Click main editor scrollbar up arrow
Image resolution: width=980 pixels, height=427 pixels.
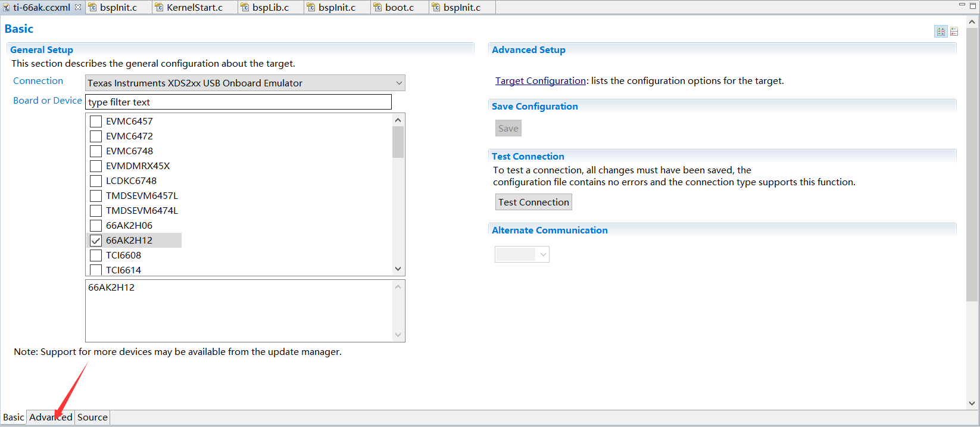pyautogui.click(x=972, y=21)
